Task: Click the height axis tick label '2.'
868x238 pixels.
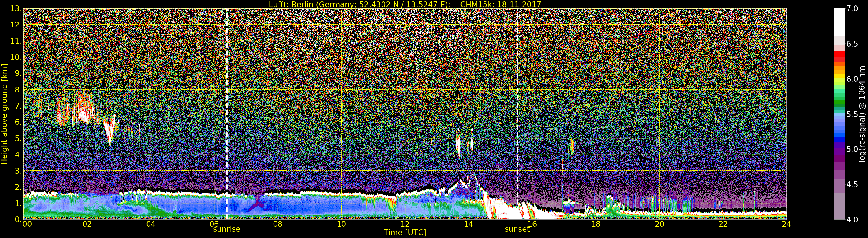Action: pos(18,187)
